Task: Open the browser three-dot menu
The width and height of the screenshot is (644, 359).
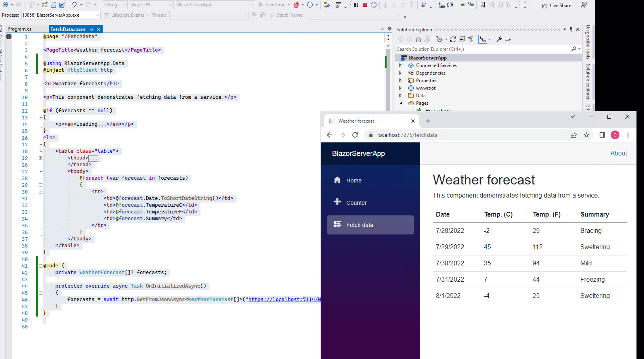Action: click(628, 135)
